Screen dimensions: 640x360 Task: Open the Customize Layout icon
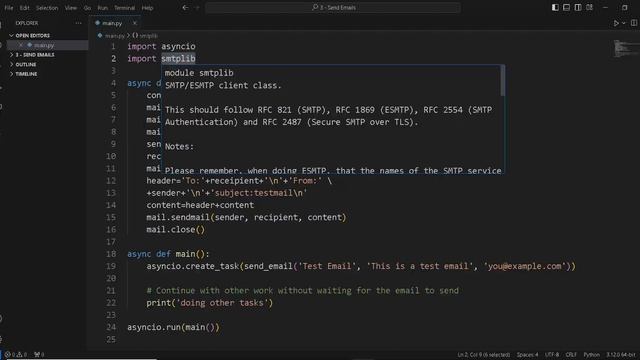pos(589,7)
